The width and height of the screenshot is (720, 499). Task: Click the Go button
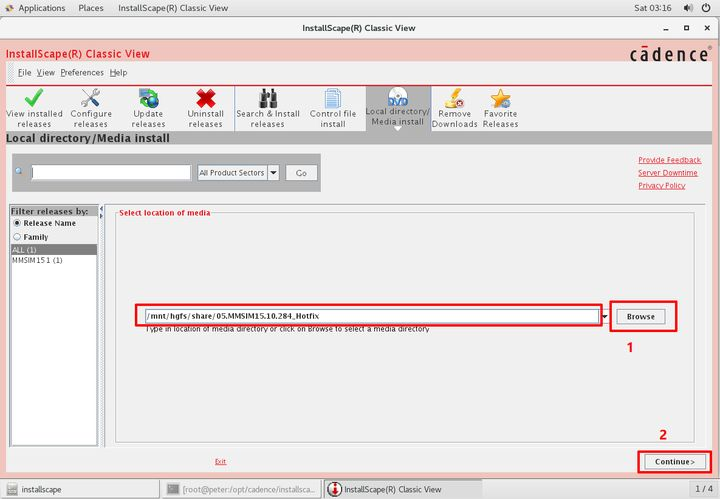pyautogui.click(x=301, y=173)
